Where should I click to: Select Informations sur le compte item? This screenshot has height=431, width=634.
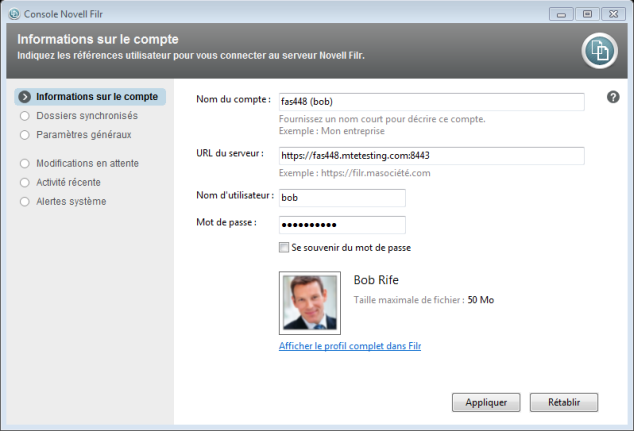tap(96, 97)
